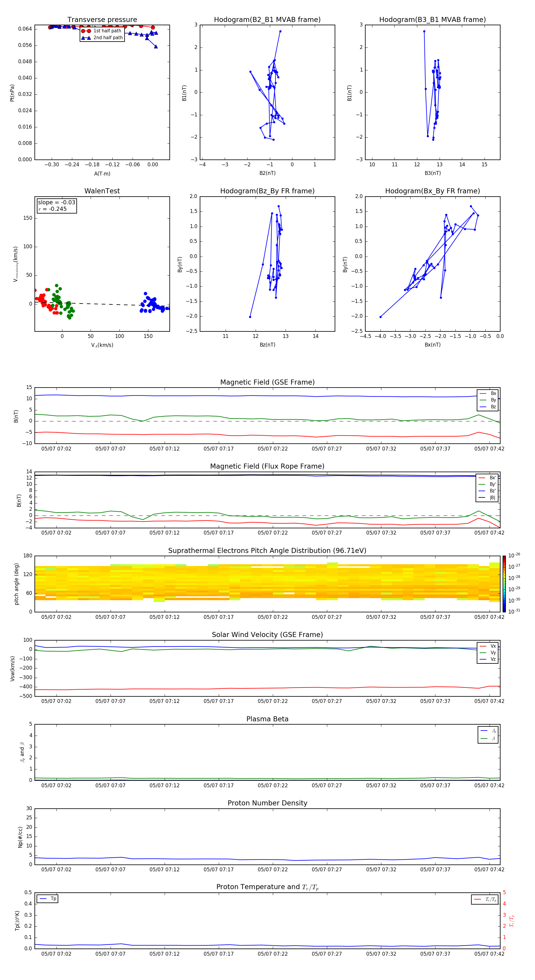Viewport: 535px width, 980px height.
Task: Click the "Hodogram(Bz_By FR frame)" title
Action: 267,191
